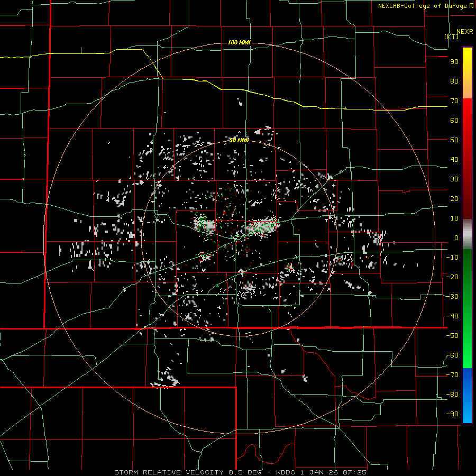The image size is (476, 476).
Task: Pick the gray zero-velocity band of color bar
Action: (467, 234)
